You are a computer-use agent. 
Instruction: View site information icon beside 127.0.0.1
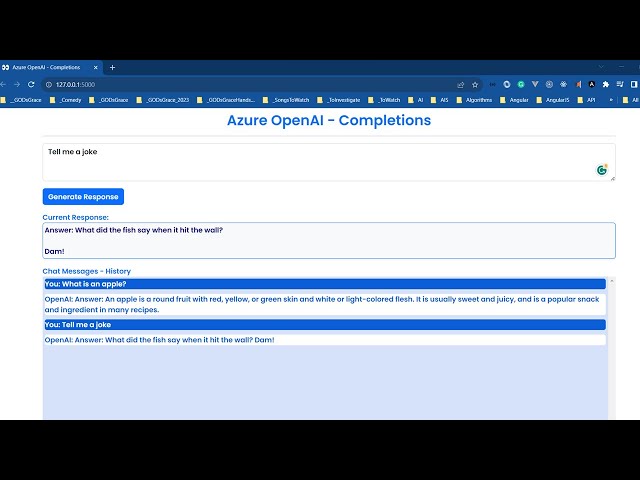tap(49, 84)
